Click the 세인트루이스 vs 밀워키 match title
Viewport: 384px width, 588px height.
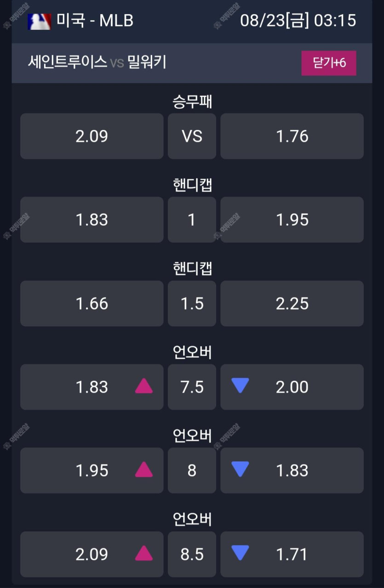(97, 62)
